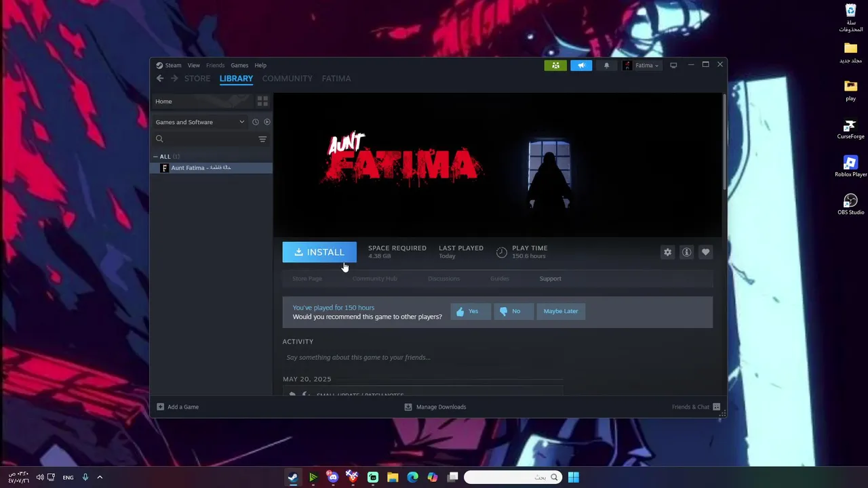The image size is (868, 488).
Task: Open the FATIMA profile tab
Action: pyautogui.click(x=336, y=79)
